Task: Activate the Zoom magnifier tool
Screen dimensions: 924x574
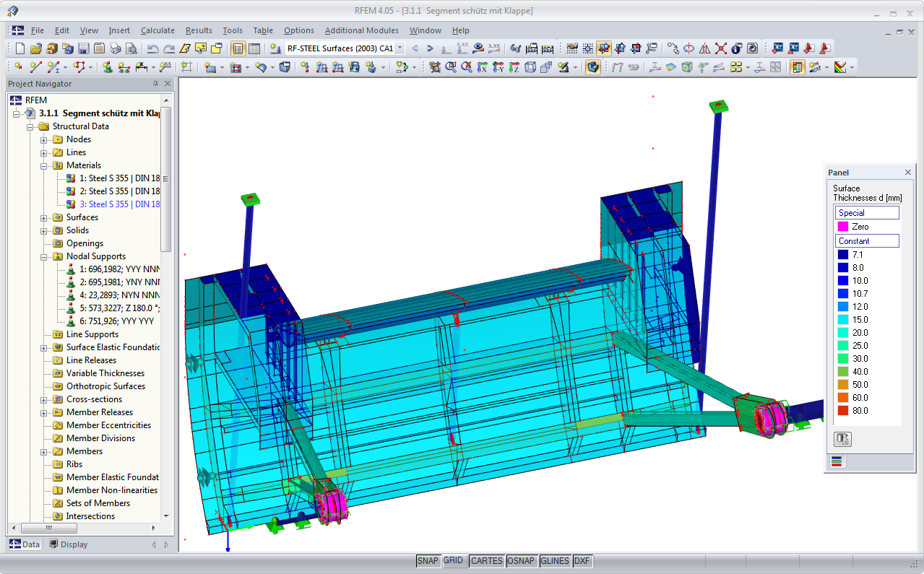Action: (449, 67)
